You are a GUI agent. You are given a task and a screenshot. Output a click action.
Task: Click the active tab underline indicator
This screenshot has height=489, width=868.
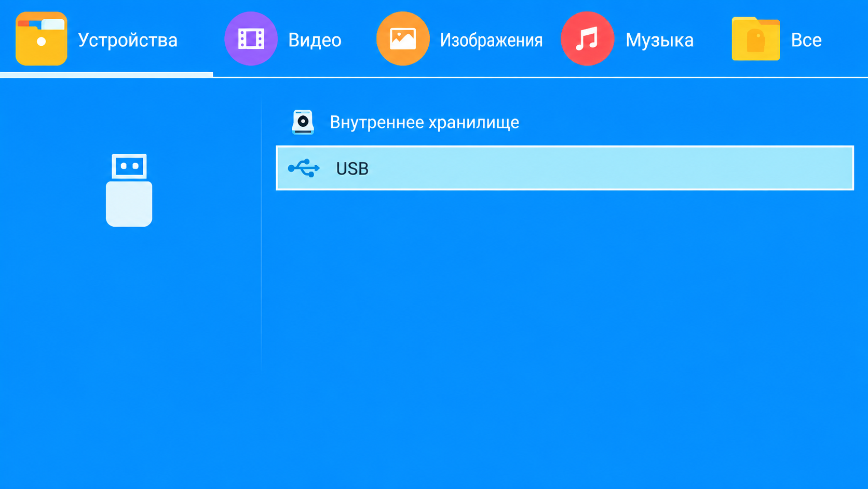tap(106, 75)
